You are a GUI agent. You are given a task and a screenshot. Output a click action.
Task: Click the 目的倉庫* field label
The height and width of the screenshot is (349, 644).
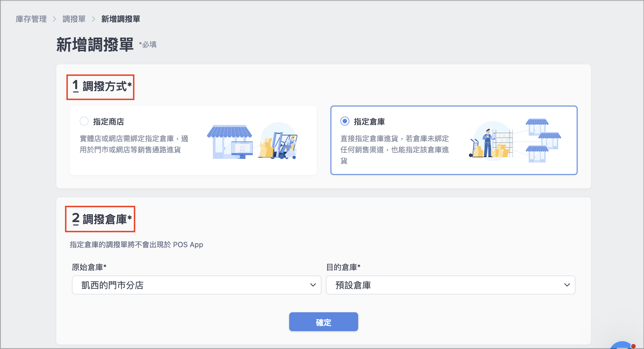(x=343, y=267)
